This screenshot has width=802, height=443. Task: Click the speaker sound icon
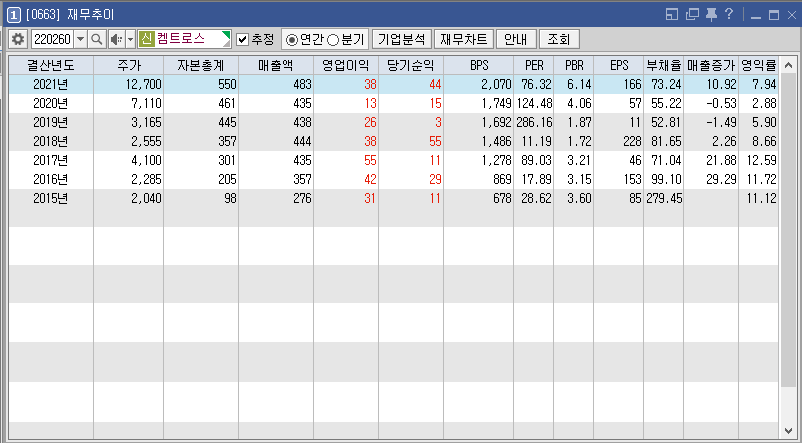117,39
